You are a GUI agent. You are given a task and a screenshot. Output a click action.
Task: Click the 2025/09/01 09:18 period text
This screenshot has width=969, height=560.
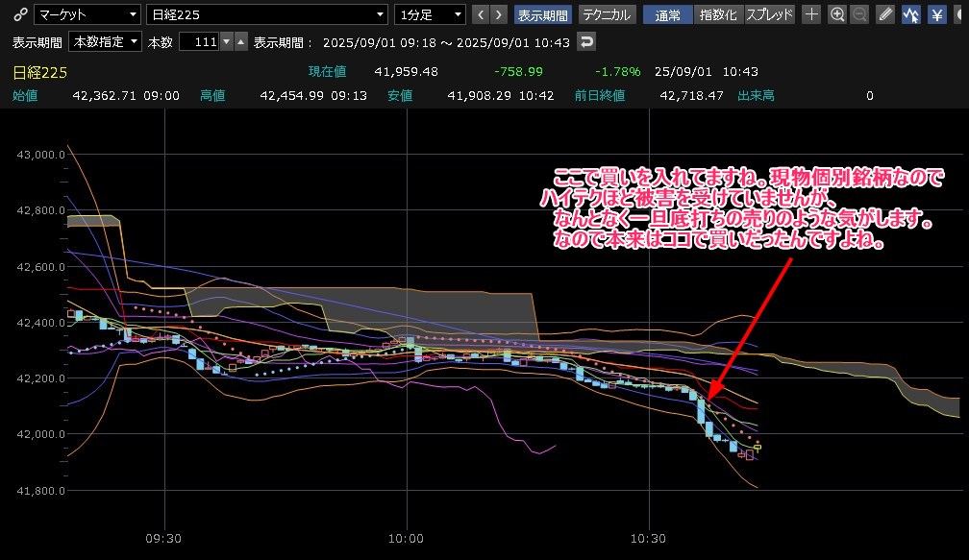point(380,42)
